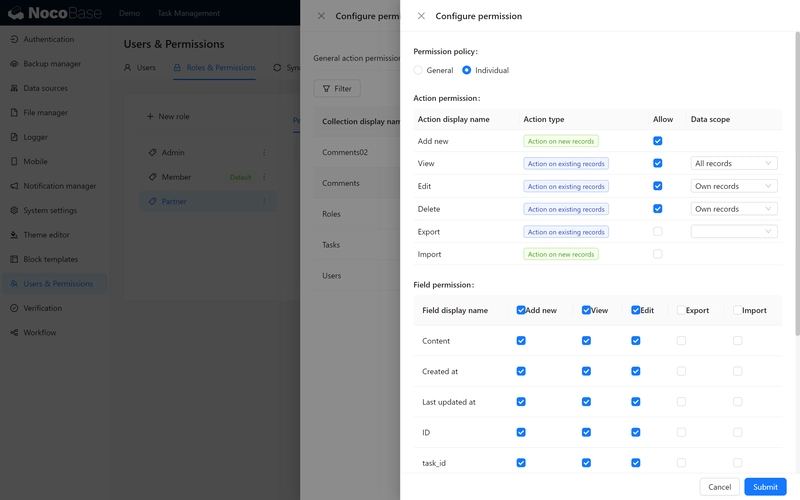Click the Cancel button
The height and width of the screenshot is (500, 800).
(719, 487)
